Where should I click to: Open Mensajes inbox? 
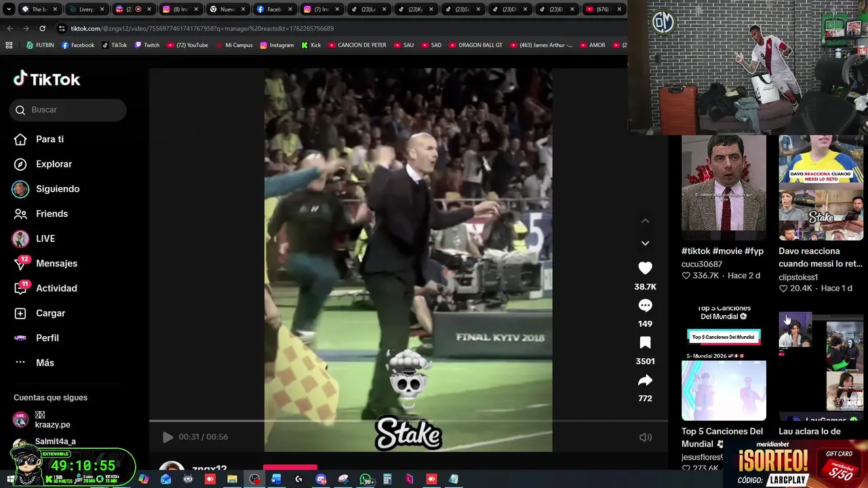tap(46, 264)
